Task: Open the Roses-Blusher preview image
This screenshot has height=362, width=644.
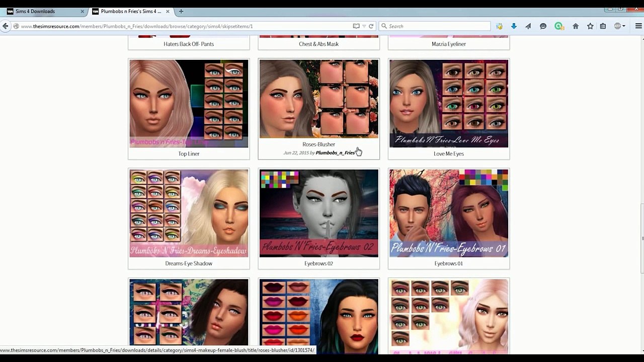Action: (318, 99)
